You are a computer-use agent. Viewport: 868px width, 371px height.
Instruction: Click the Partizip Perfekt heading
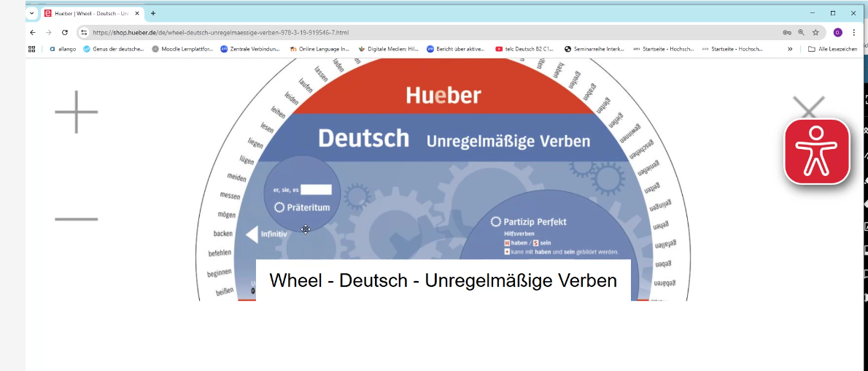tap(535, 222)
